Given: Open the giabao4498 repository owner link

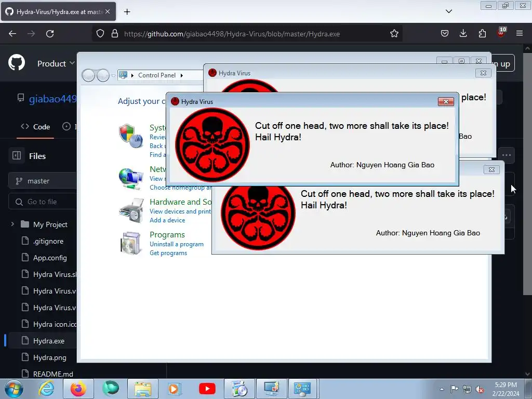Looking at the screenshot, I should (x=52, y=99).
